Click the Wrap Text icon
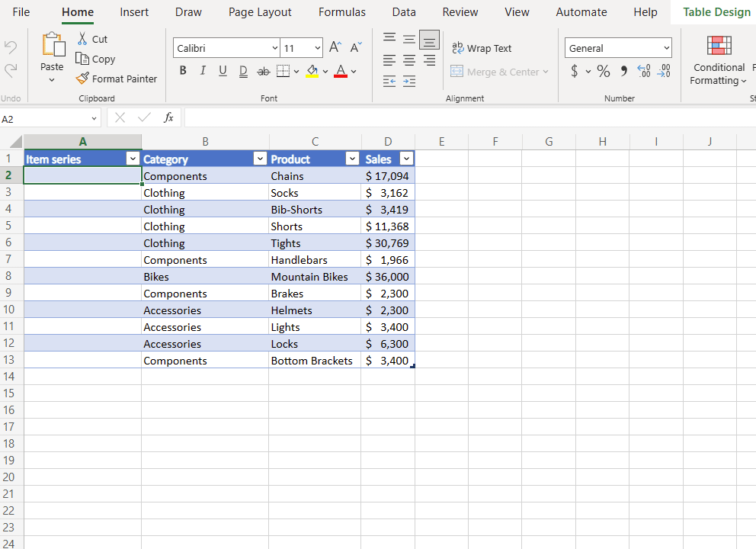The width and height of the screenshot is (756, 549). [482, 48]
